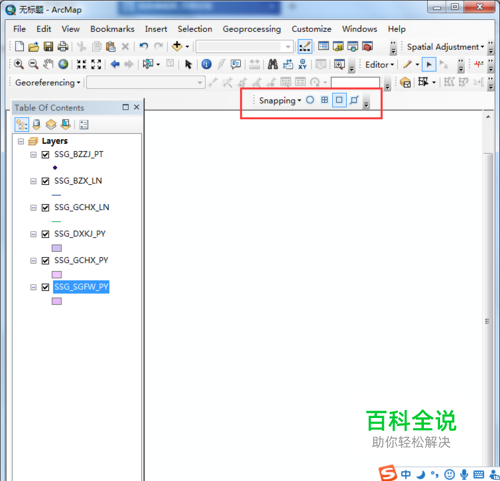500x481 pixels.
Task: Zoom to Full Extent globe
Action: (x=63, y=64)
